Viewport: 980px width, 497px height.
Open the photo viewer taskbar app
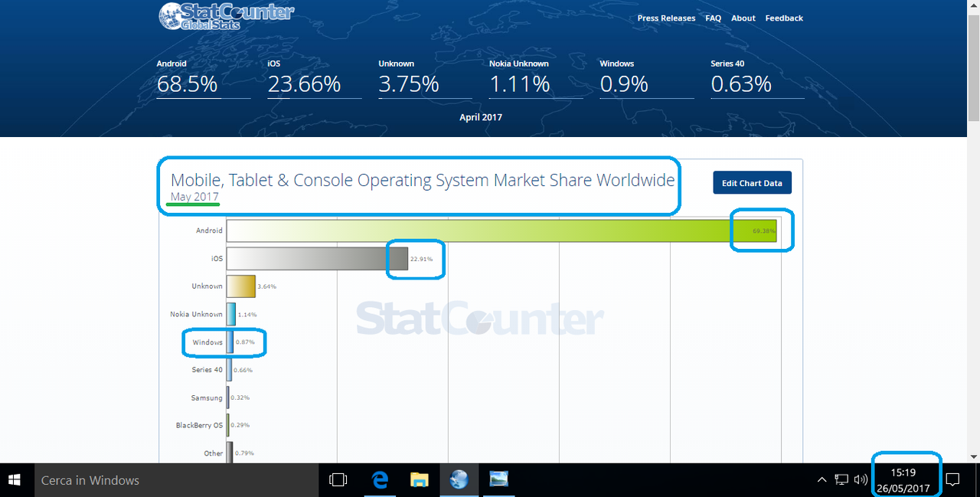pyautogui.click(x=498, y=480)
